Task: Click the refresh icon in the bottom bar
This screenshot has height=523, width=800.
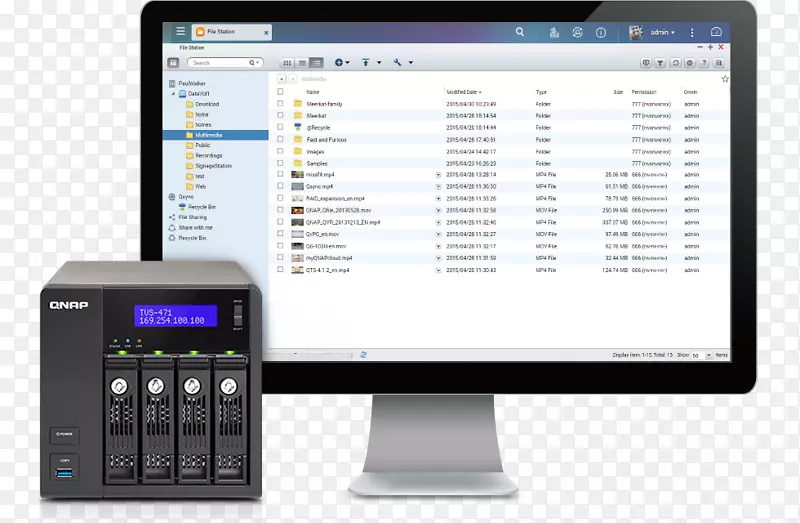Action: pos(363,355)
